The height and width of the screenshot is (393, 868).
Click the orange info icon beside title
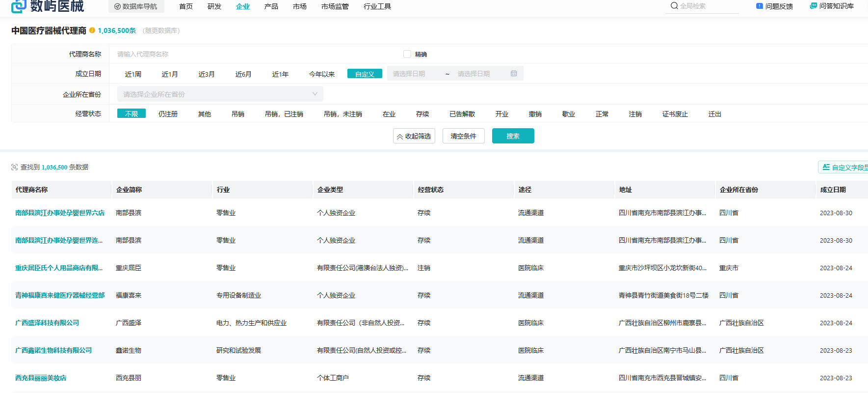pyautogui.click(x=92, y=30)
